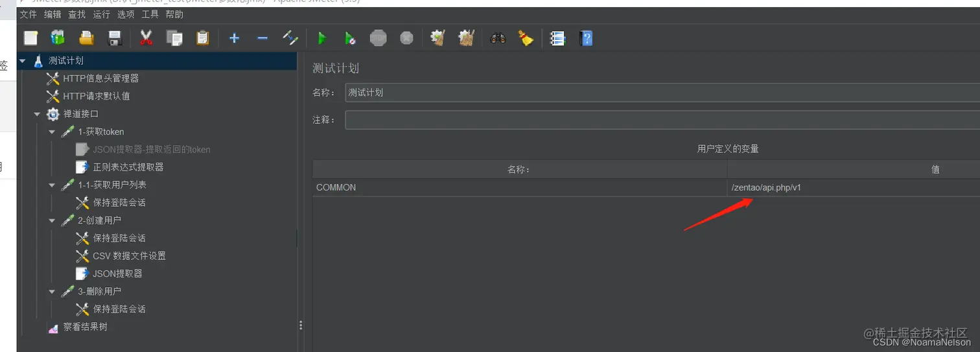Click the /zentao/api.php/v1 value cell
Viewport: 980px width, 352px height.
tap(854, 187)
